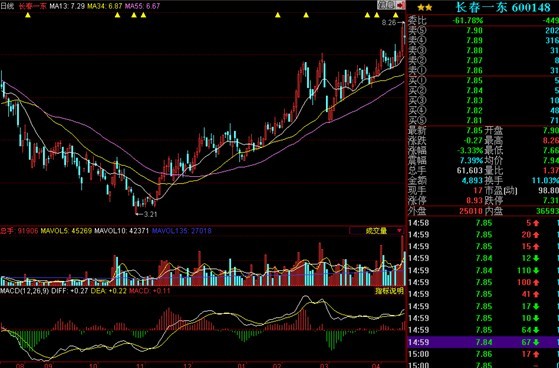Select the 14:59 tick with volume 41

point(483,295)
